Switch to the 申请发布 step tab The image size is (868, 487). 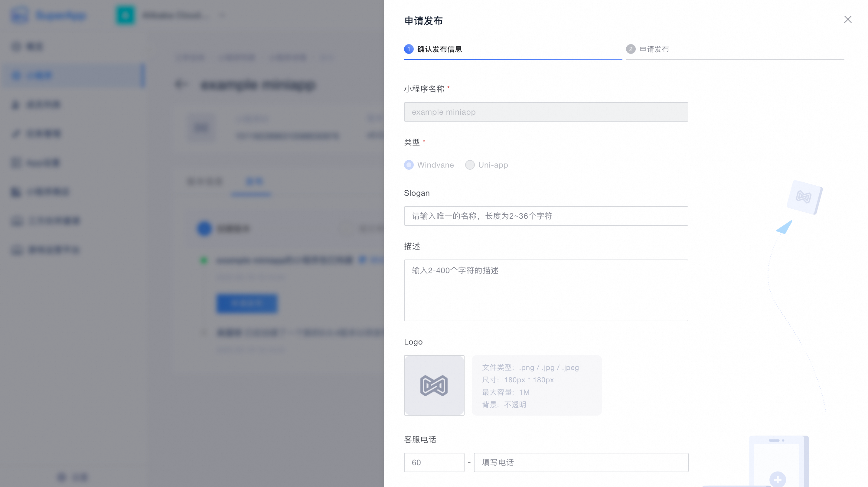point(654,49)
